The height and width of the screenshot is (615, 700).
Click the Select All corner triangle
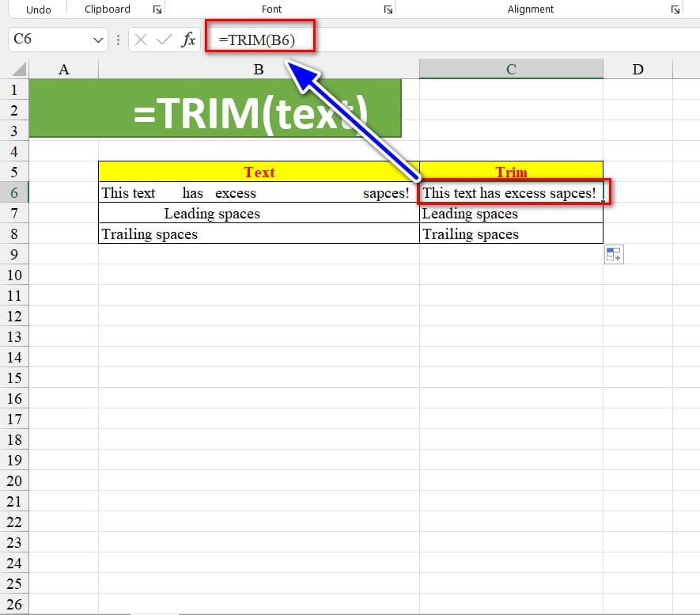point(14,70)
